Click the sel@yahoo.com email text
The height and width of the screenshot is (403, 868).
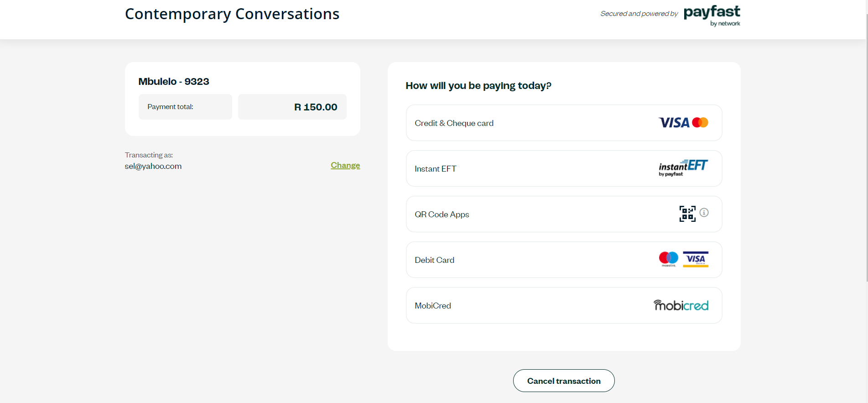pos(153,166)
